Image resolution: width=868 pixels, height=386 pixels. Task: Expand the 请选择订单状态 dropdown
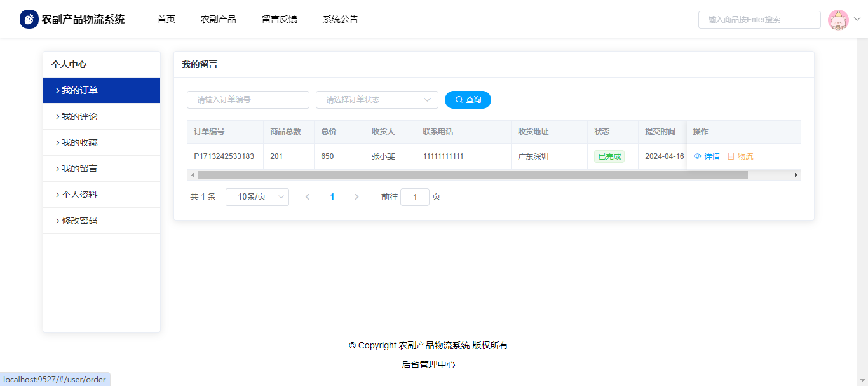tap(377, 100)
